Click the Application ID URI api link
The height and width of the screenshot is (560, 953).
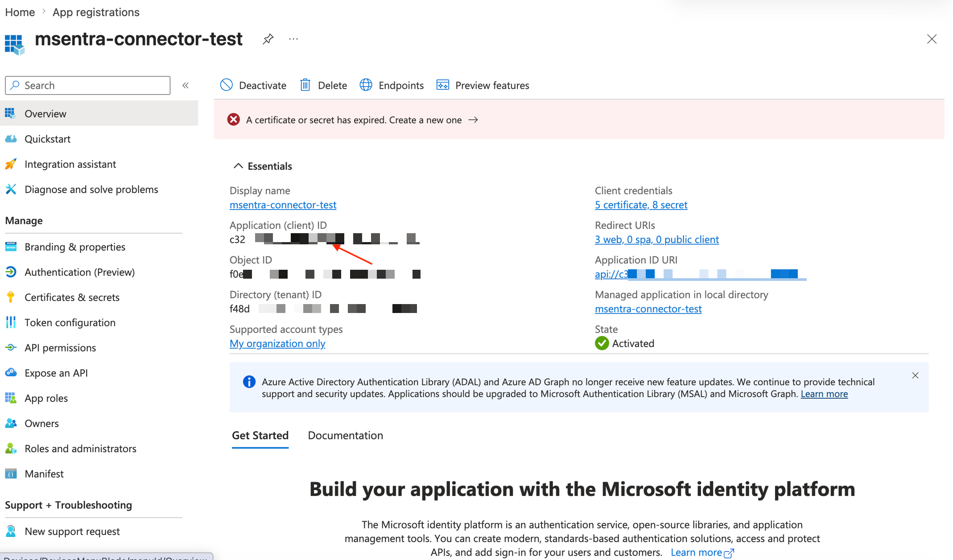pyautogui.click(x=700, y=274)
